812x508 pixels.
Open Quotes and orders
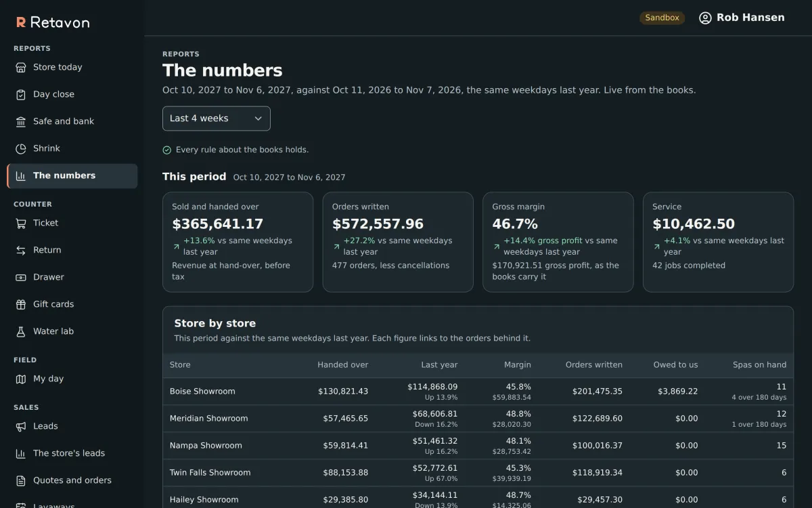(72, 480)
